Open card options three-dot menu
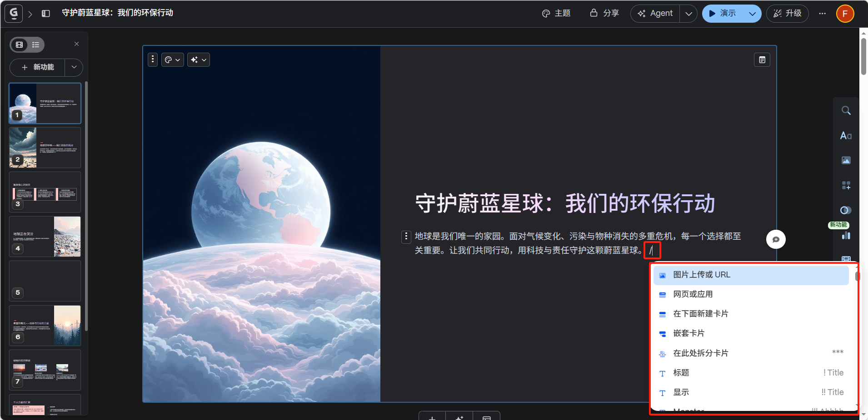 [x=153, y=59]
